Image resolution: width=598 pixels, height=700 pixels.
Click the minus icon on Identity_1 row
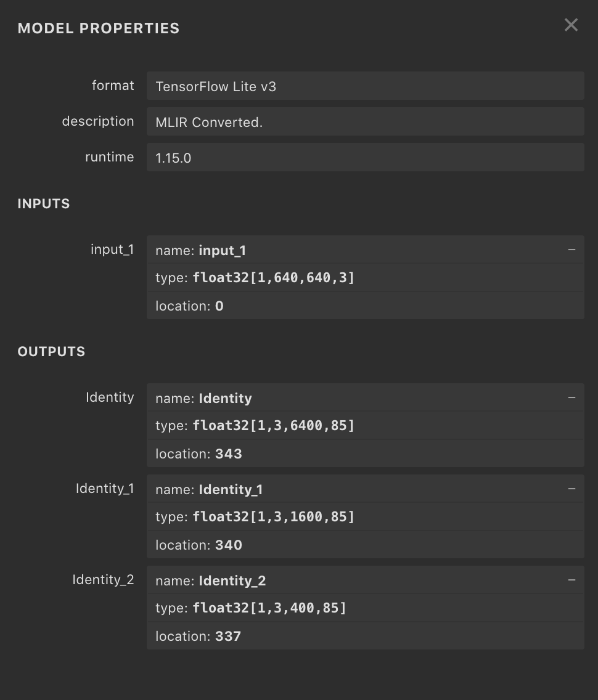(x=571, y=489)
